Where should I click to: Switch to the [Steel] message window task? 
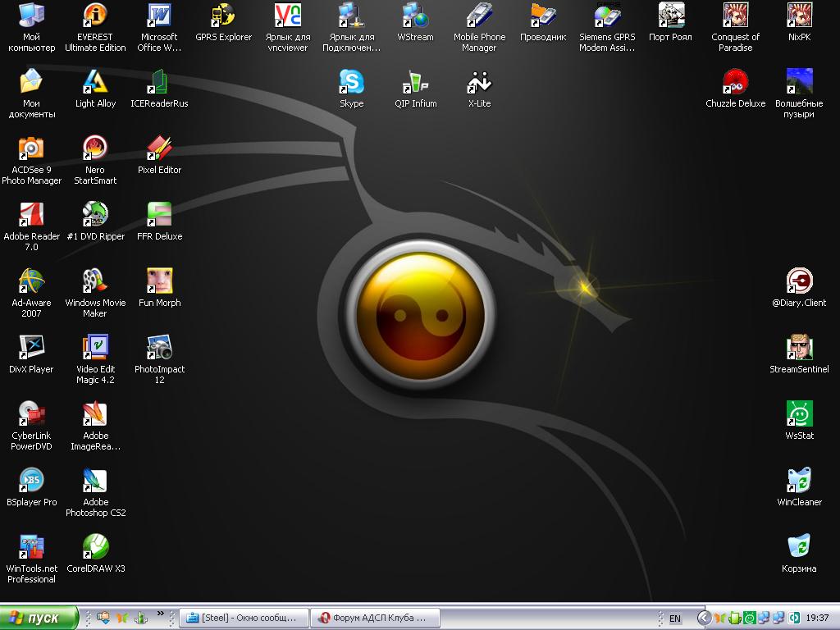(244, 618)
